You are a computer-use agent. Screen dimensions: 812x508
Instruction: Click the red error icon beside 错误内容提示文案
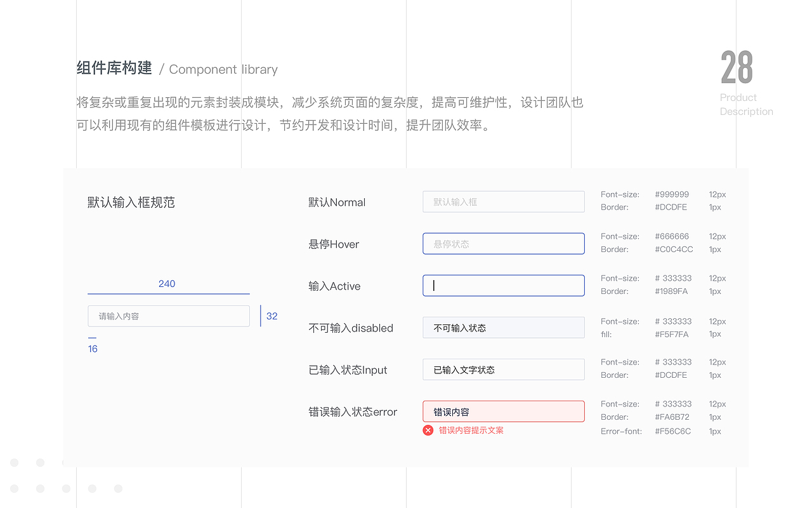428,431
